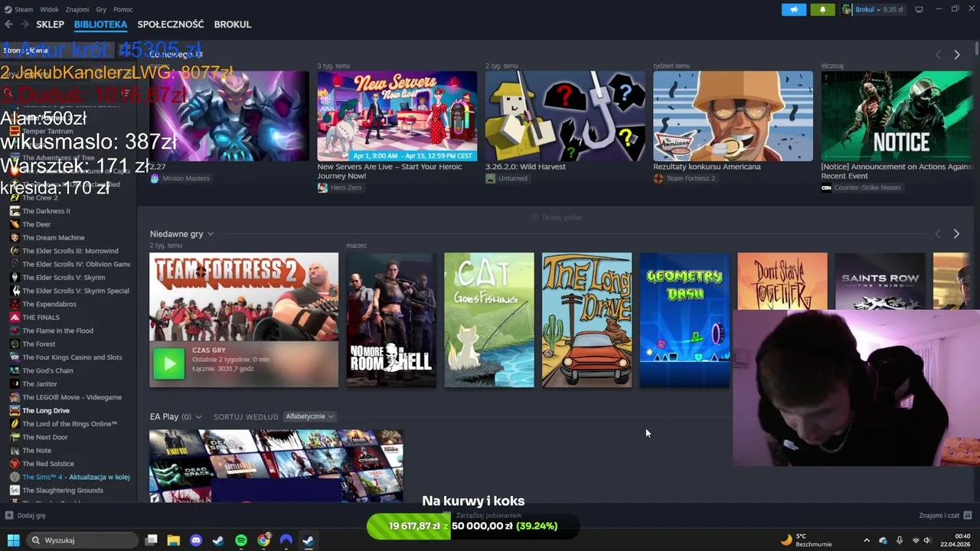Click the plus icon next to Dodaj grę
This screenshot has height=551, width=980.
click(x=9, y=515)
